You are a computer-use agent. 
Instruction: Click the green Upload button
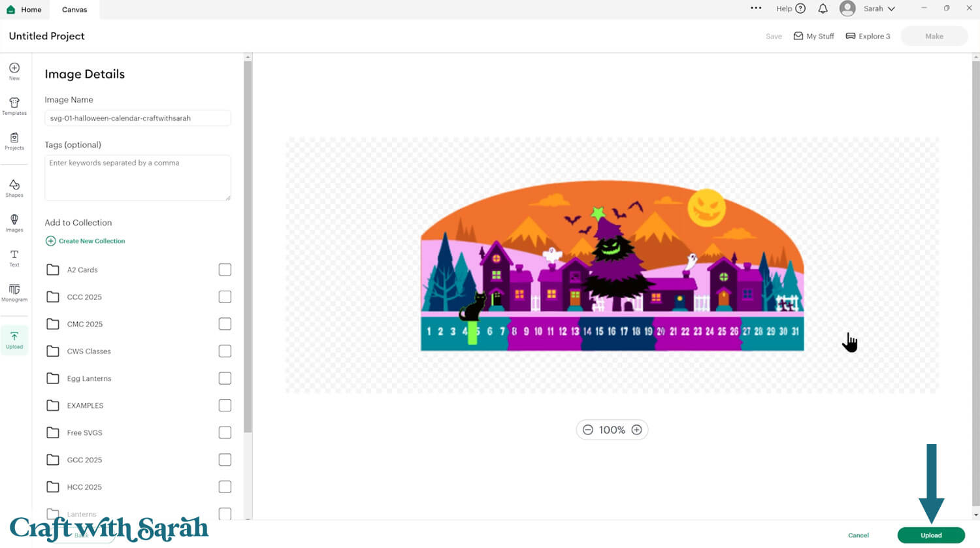point(931,535)
